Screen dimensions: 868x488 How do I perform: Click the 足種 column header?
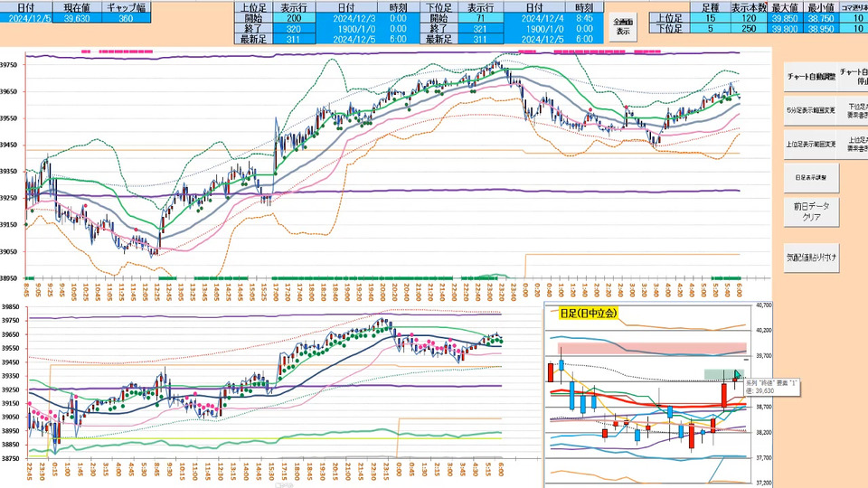tap(711, 8)
